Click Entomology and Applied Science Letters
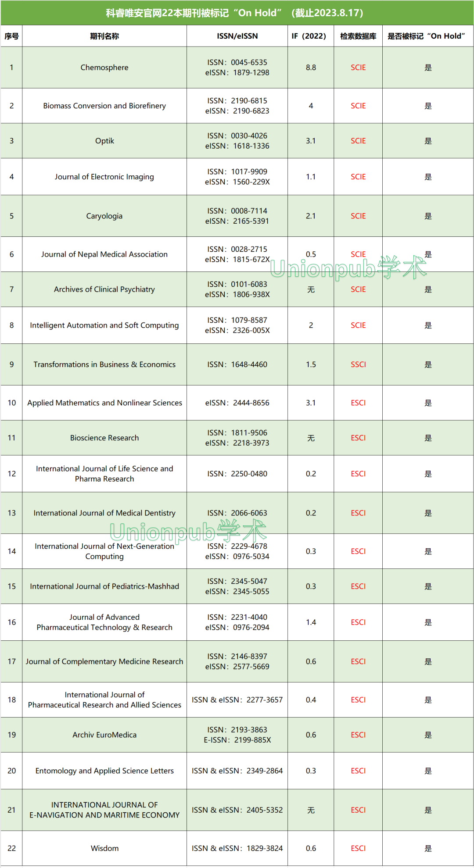 [104, 771]
